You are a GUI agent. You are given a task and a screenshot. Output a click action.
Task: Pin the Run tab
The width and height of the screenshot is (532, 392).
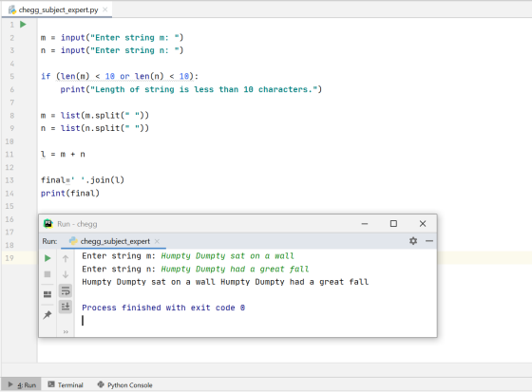pyautogui.click(x=47, y=315)
